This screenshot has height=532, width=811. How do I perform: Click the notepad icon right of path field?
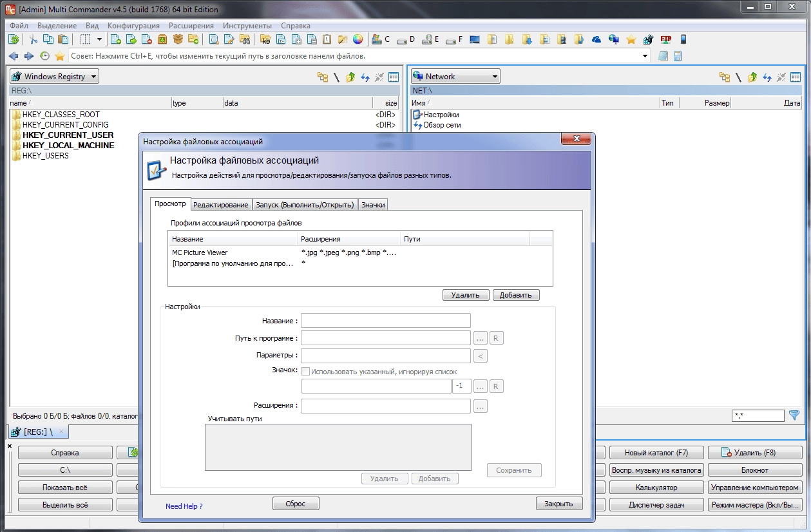click(x=663, y=56)
